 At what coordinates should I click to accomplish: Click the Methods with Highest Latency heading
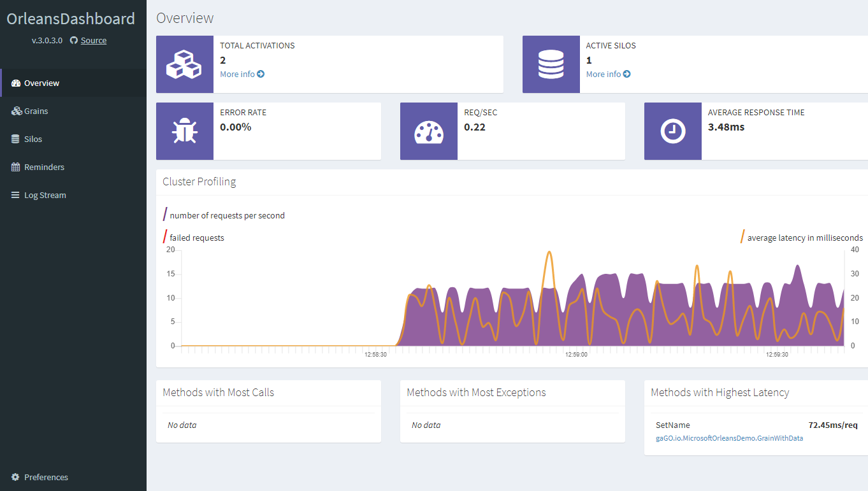[x=720, y=392]
